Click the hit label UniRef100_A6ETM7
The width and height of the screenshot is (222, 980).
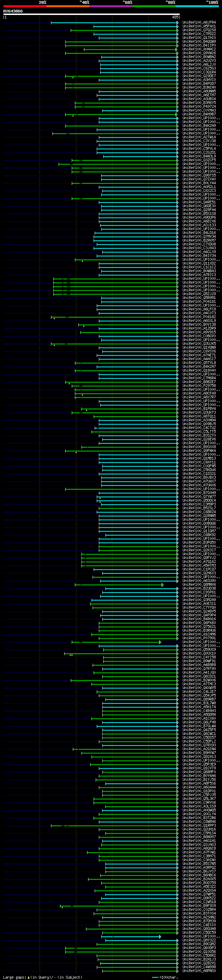tap(199, 95)
